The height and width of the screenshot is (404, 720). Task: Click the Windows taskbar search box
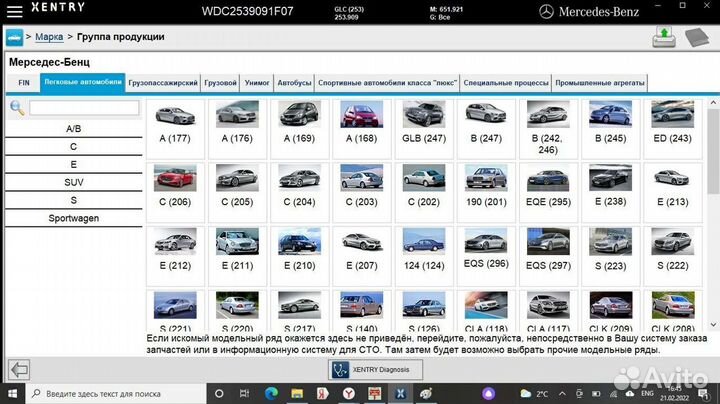(x=116, y=394)
